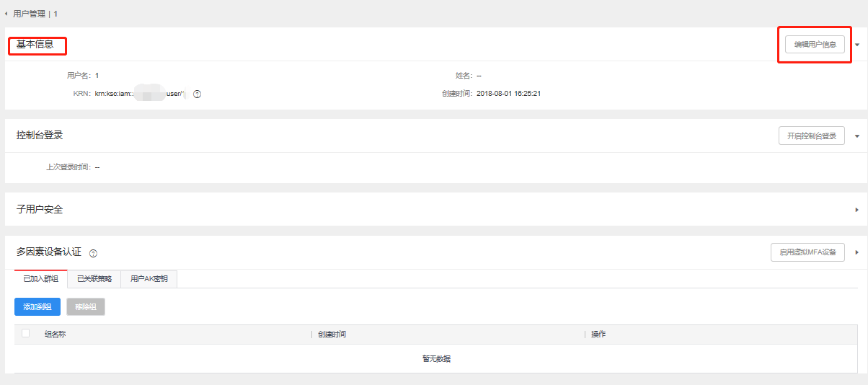868x385 pixels.
Task: Click the 编辑用户信息 button
Action: point(815,45)
